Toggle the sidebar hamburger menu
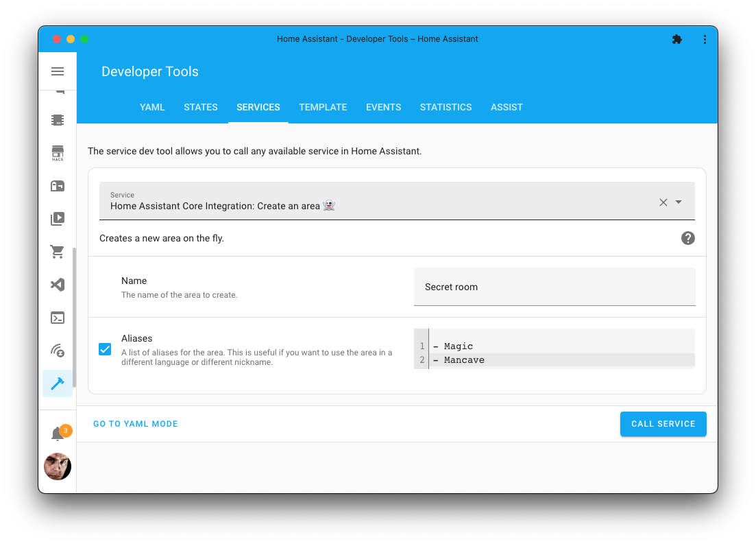 [58, 71]
